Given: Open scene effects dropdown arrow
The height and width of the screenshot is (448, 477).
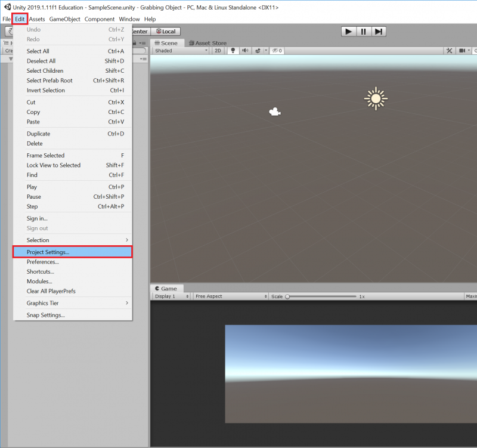Looking at the screenshot, I should [x=265, y=51].
